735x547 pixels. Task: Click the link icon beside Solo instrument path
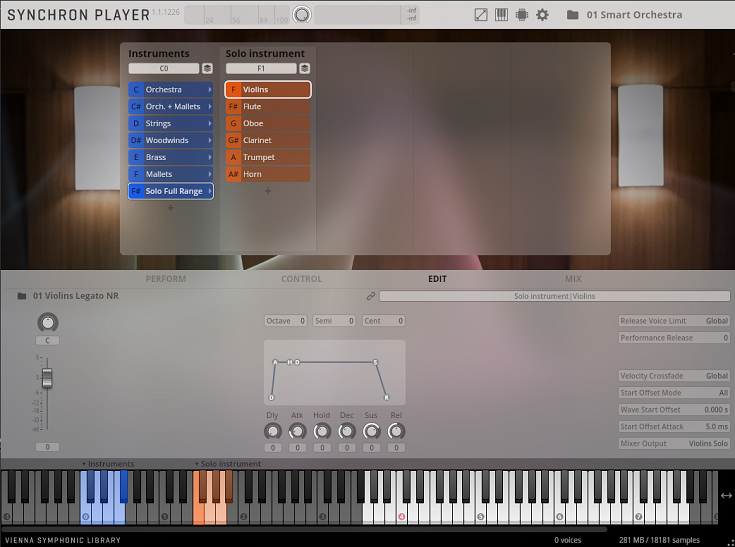click(371, 296)
